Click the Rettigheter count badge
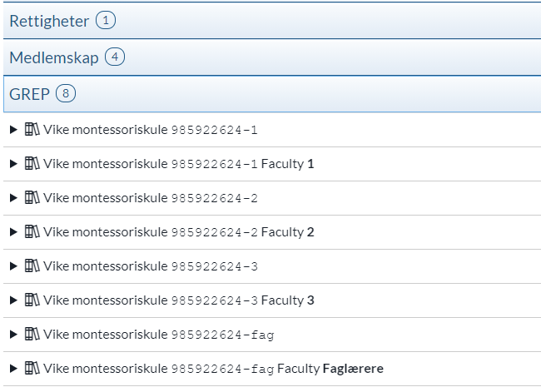This screenshot has height=392, width=541. point(105,21)
